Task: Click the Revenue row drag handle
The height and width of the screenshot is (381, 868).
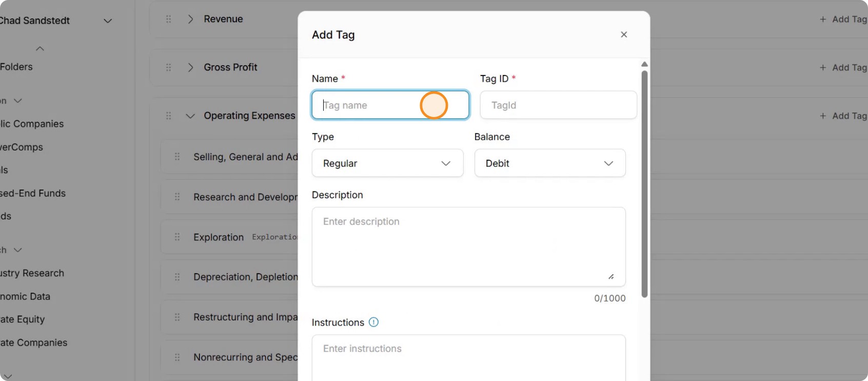Action: (x=168, y=19)
